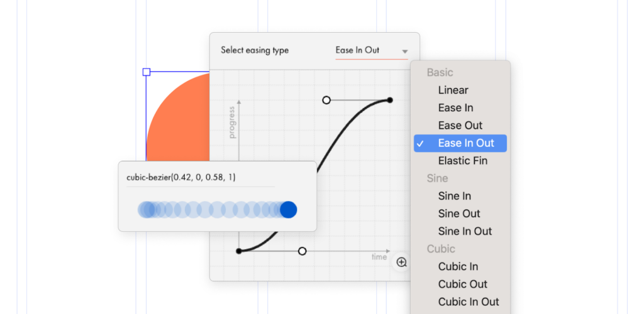
Task: Choose Elastic Fin easing
Action: 462,161
